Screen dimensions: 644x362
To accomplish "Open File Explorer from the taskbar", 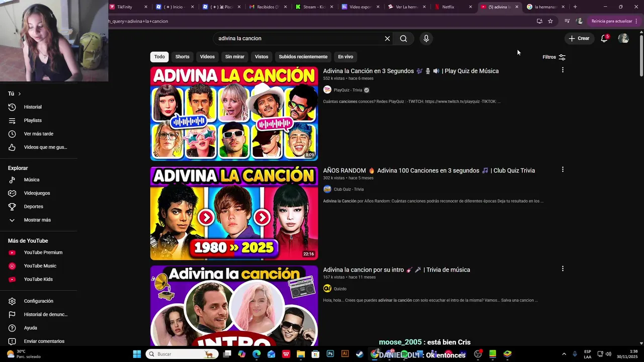I will (x=300, y=354).
